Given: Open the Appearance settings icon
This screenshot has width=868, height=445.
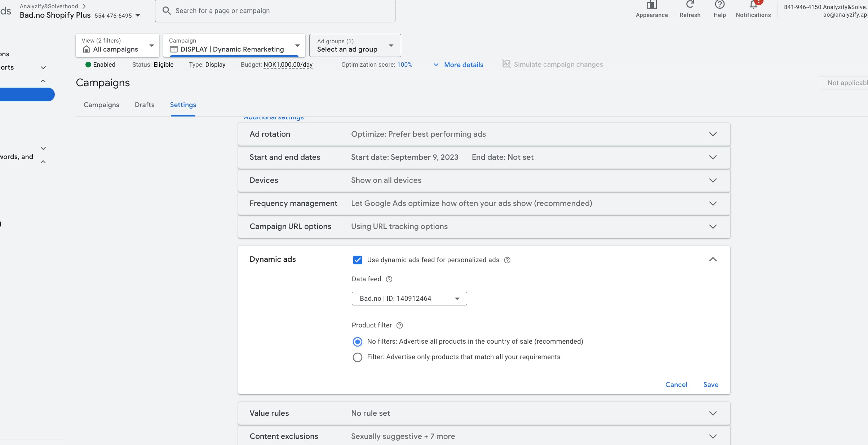Looking at the screenshot, I should [652, 5].
